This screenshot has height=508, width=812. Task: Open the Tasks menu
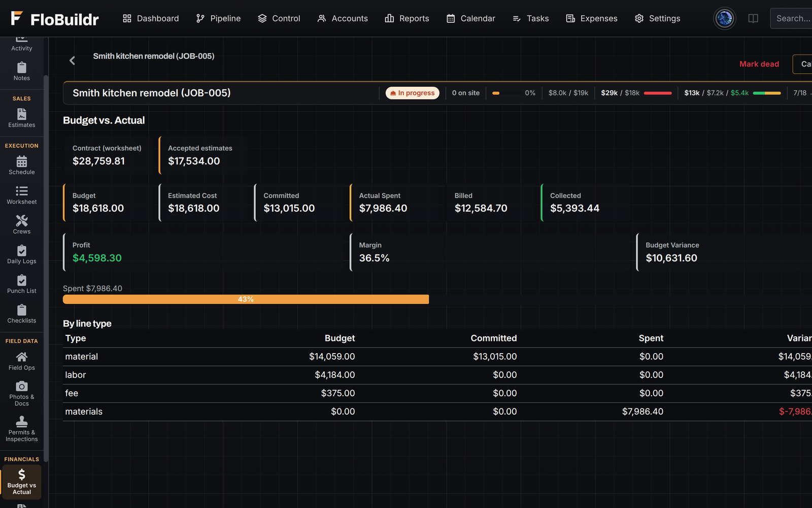point(531,18)
